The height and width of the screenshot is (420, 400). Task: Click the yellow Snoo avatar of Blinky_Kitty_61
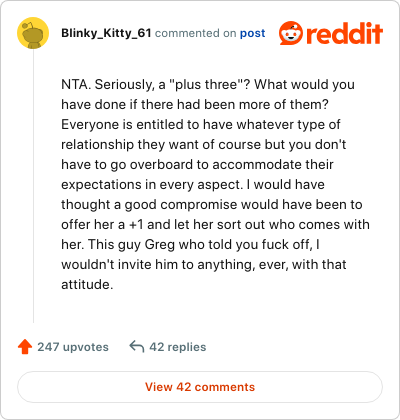click(33, 33)
